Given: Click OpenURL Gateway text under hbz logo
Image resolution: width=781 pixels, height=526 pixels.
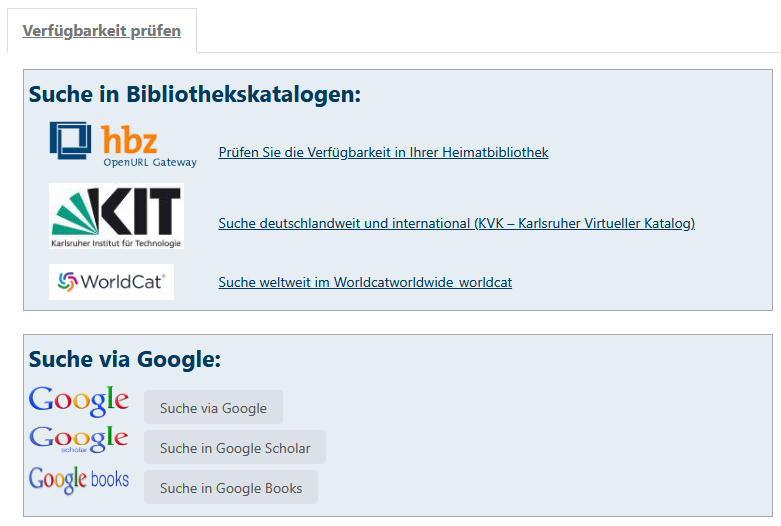Looking at the screenshot, I should coord(150,162).
